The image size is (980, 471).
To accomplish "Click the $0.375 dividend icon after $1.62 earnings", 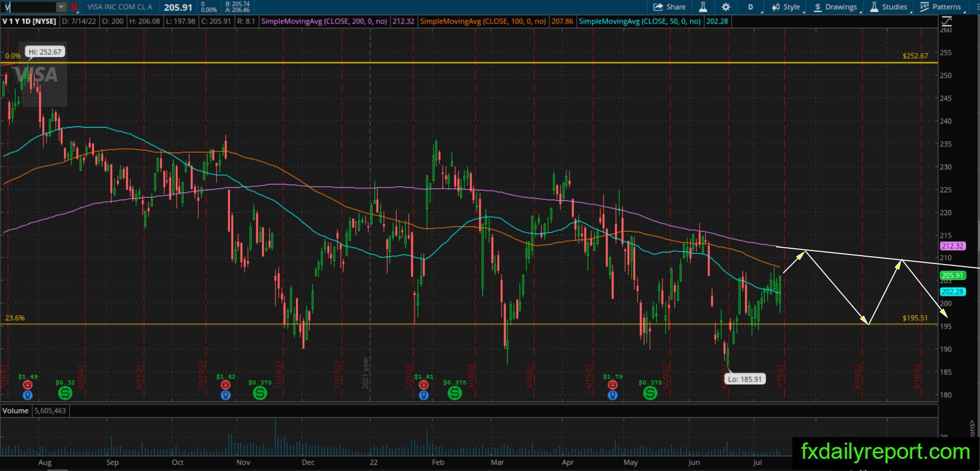I will [260, 393].
